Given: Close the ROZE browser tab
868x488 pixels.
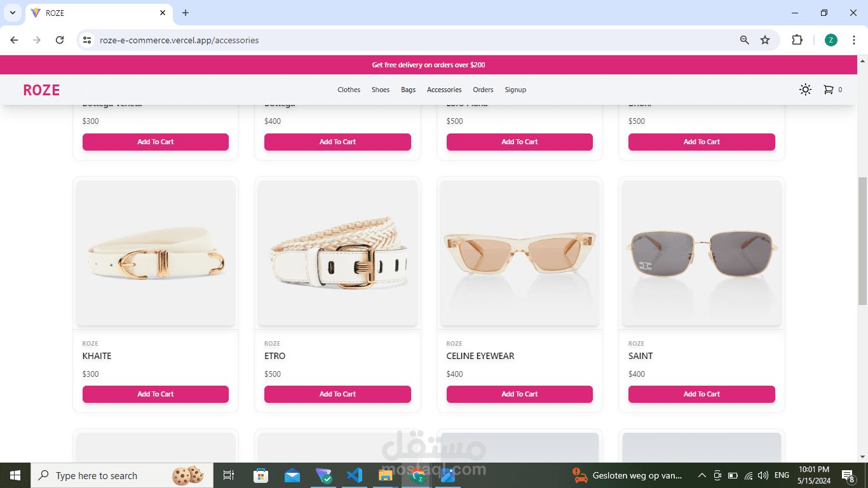Looking at the screenshot, I should coord(163,13).
